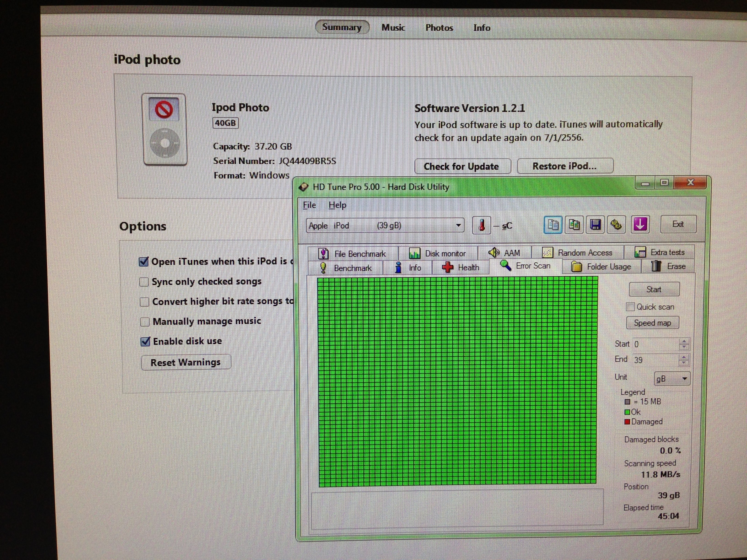Click the serial number JQ44409BR5S text
This screenshot has width=747, height=560.
pos(307,161)
